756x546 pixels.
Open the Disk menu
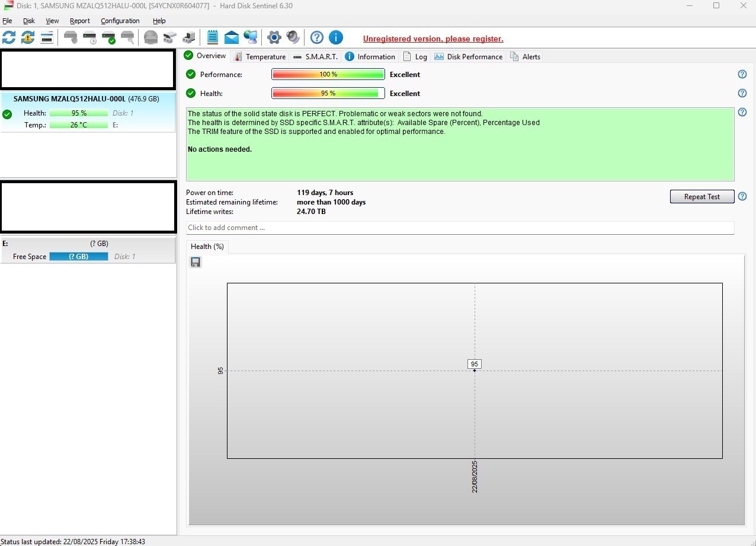[29, 21]
